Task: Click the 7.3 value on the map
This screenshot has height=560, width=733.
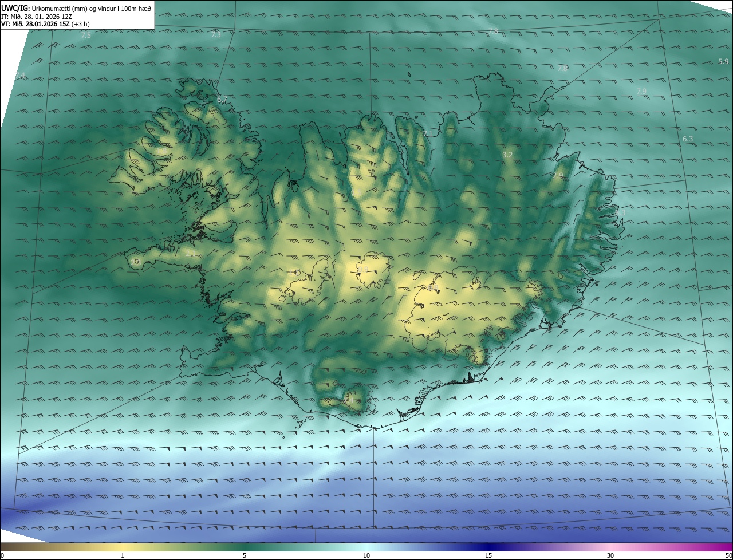Action: 216,35
